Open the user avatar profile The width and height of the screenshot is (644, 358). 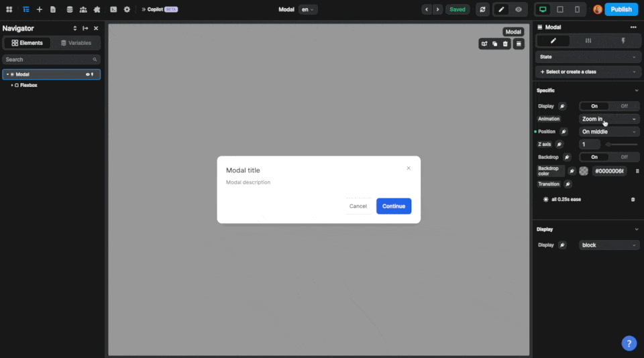pyautogui.click(x=598, y=9)
